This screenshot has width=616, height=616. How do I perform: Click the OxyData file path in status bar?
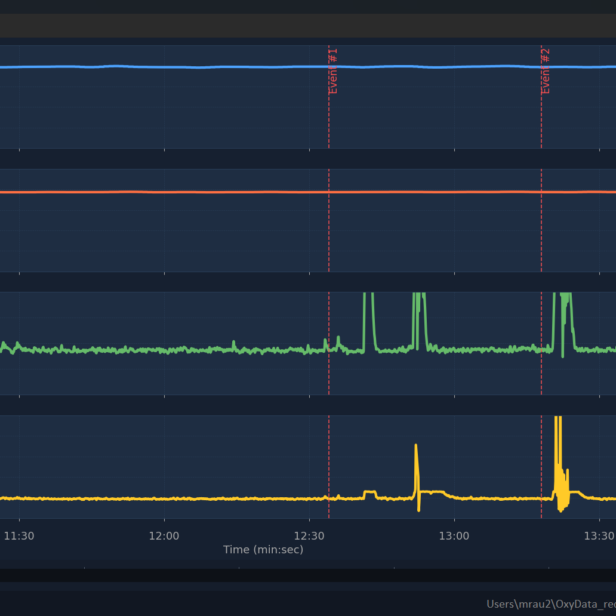551,604
